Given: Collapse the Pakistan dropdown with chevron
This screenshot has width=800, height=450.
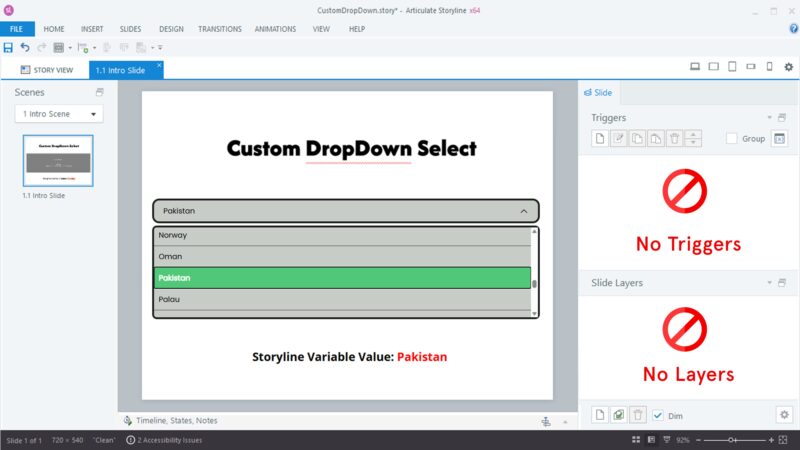Looking at the screenshot, I should [524, 211].
